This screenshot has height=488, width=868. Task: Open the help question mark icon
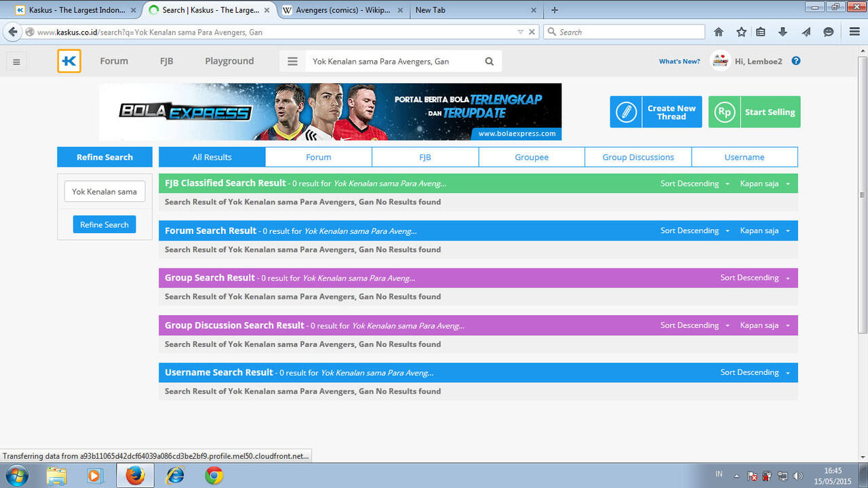[x=796, y=61]
